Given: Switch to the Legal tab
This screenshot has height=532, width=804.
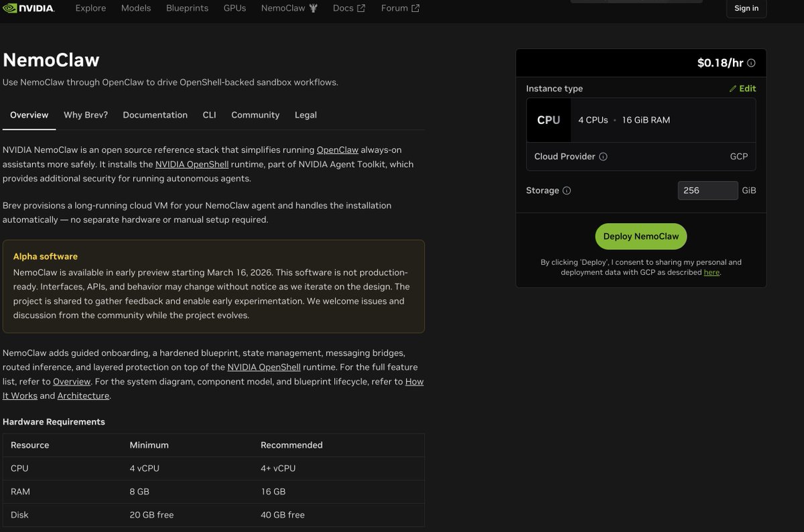Looking at the screenshot, I should pyautogui.click(x=306, y=115).
